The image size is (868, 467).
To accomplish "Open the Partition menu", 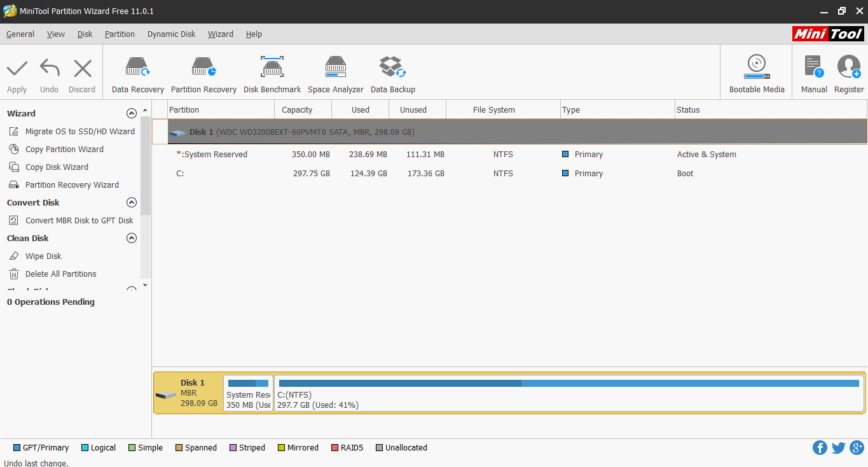I will 120,34.
